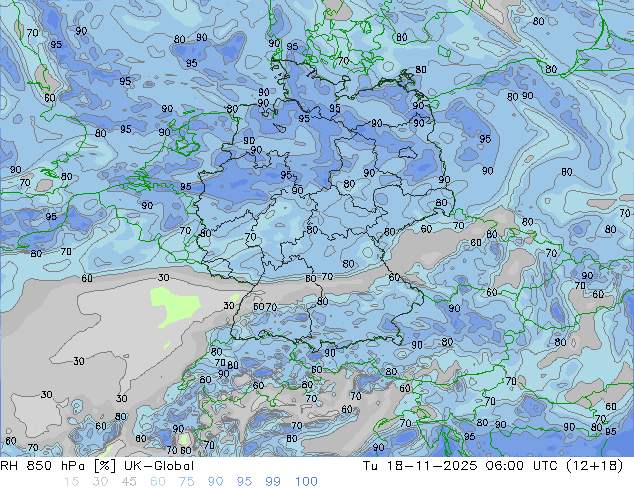Click the "RH 850 hPa" title text

coord(42,466)
